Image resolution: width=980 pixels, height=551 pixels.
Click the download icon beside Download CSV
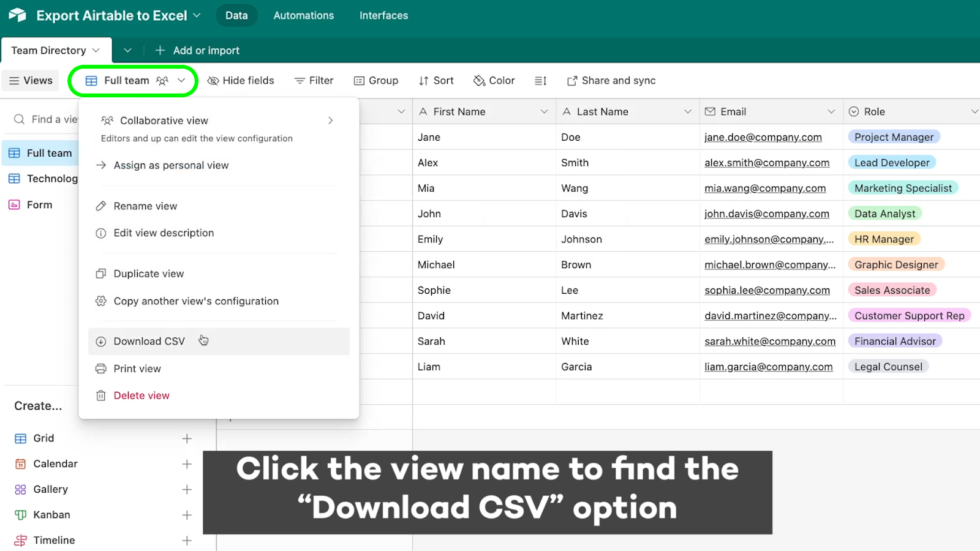pos(101,342)
